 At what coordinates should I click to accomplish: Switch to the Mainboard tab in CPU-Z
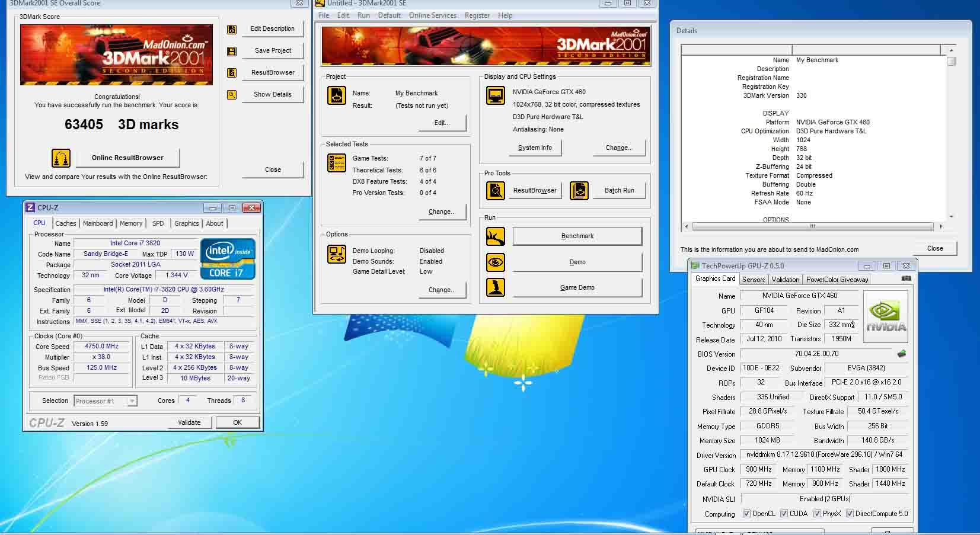tap(98, 223)
